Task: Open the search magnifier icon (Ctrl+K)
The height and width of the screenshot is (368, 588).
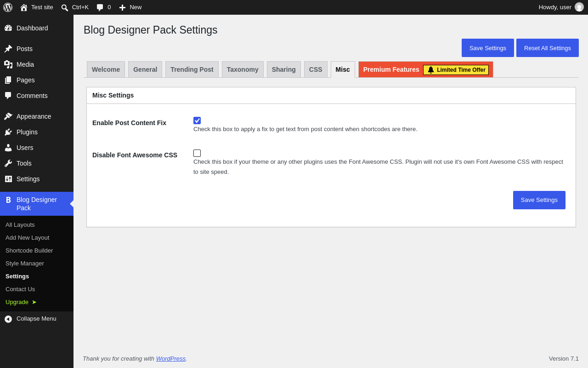Action: point(65,7)
